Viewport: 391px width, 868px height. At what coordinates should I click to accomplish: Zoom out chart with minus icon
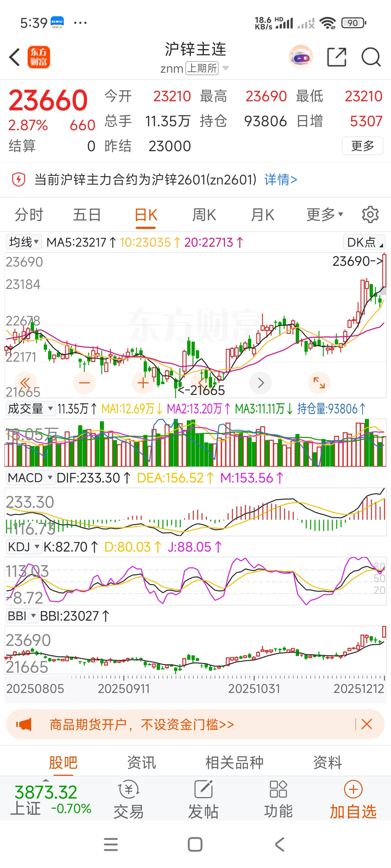click(x=84, y=383)
